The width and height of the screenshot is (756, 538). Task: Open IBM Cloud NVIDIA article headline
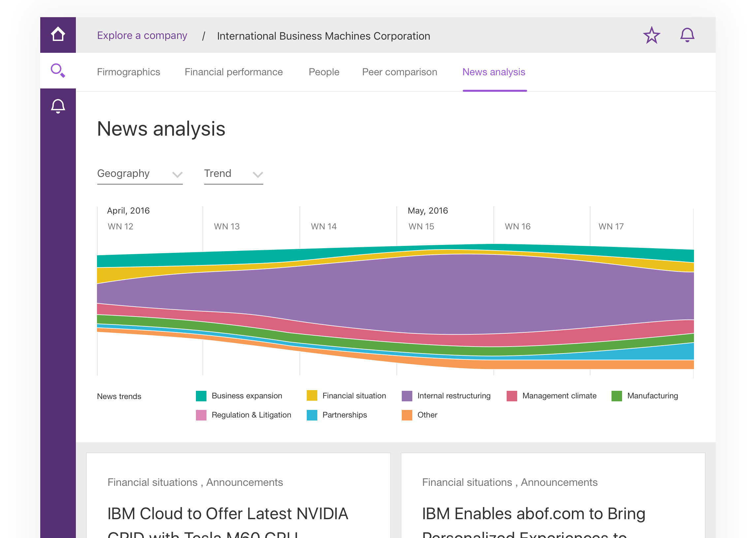[x=228, y=514]
